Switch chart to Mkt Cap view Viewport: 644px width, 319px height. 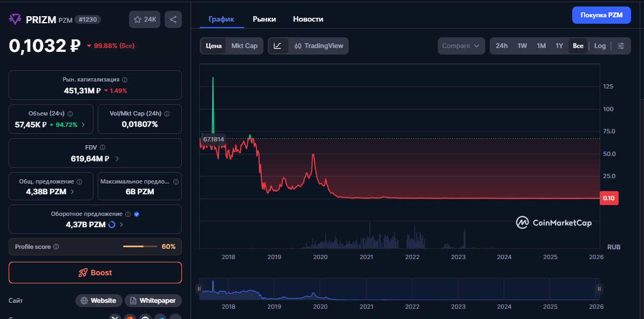[244, 46]
